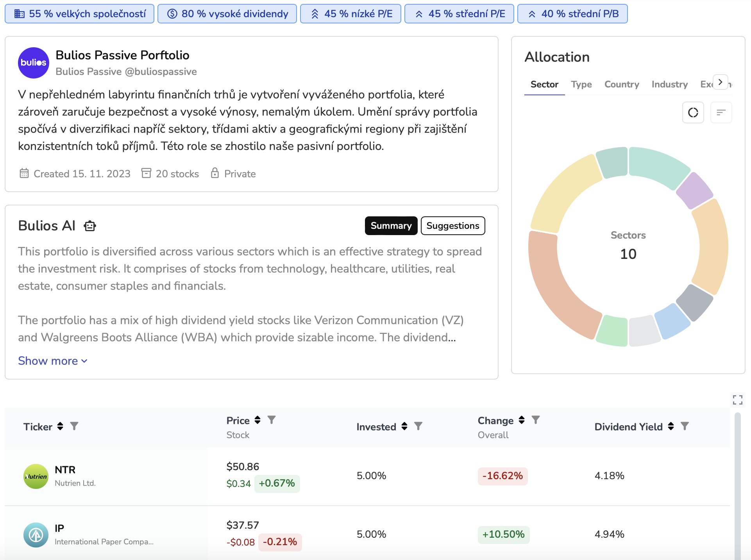Screen dimensions: 751x560
Task: Open the Dividend Yield column filter
Action: pos(685,426)
